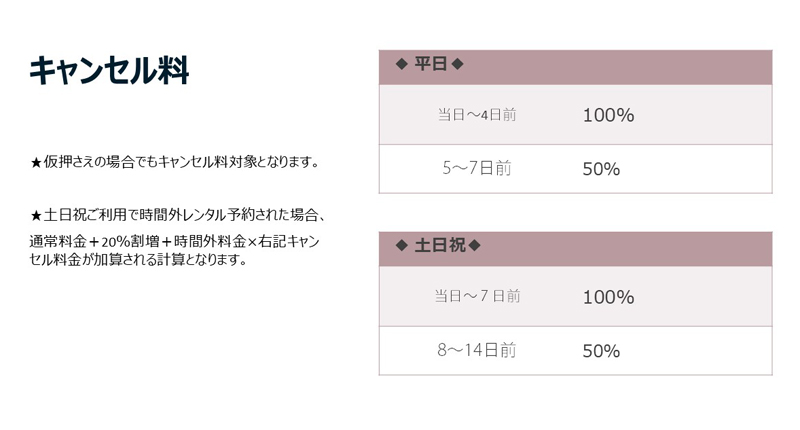This screenshot has width=800, height=430.
Task: Click 100% in the 平日 table
Action: pyautogui.click(x=608, y=115)
